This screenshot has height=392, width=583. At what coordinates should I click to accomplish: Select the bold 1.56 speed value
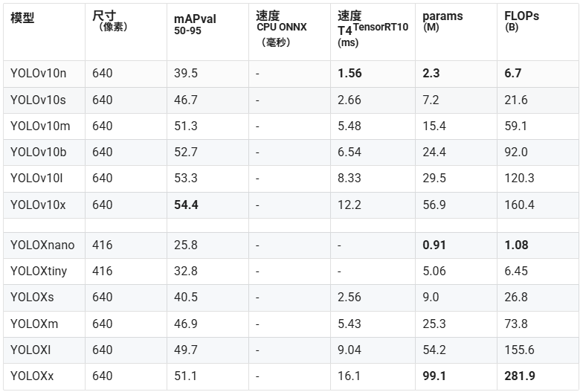[x=350, y=73]
